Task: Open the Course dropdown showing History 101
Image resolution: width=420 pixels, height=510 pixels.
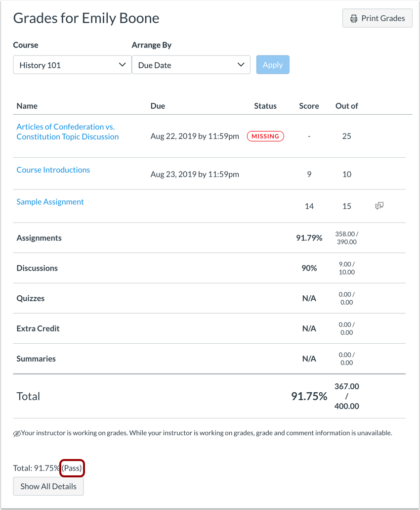Action: pos(72,65)
